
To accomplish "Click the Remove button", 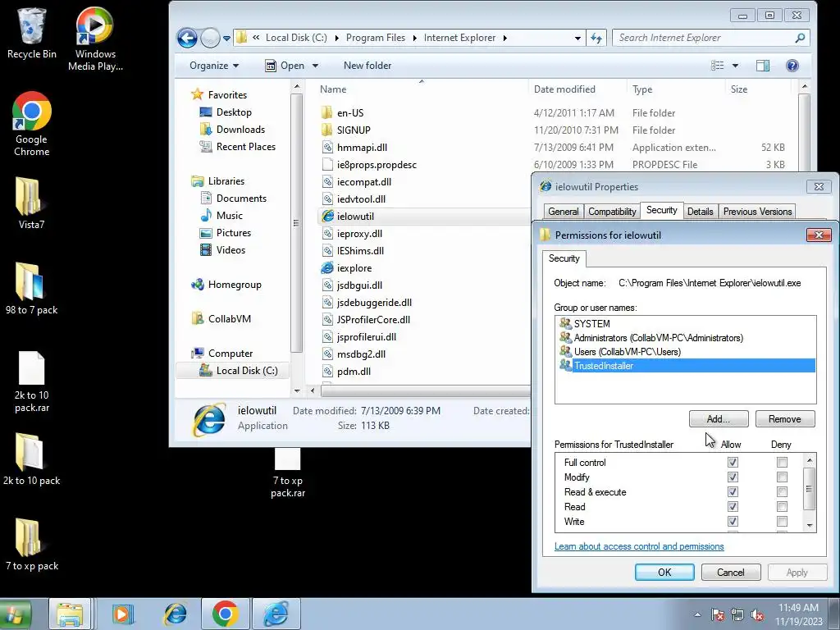I will [x=785, y=419].
